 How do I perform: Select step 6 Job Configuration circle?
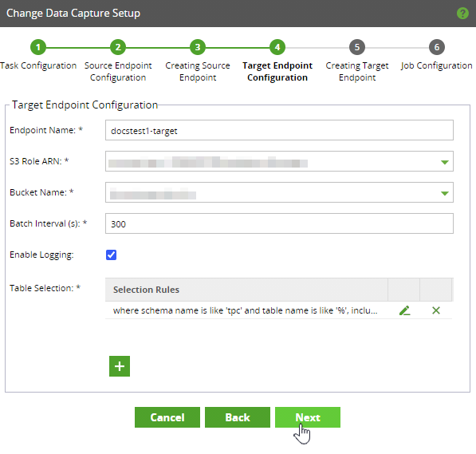[x=437, y=47]
